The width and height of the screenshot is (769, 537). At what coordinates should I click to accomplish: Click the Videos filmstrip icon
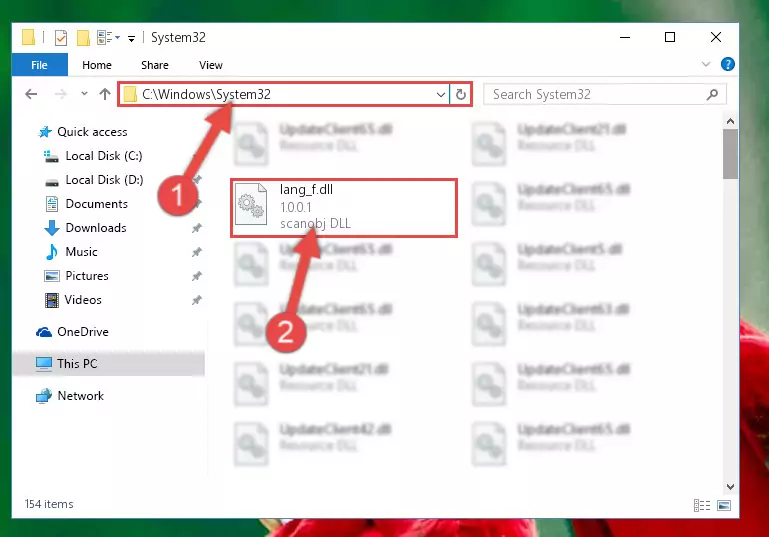point(51,300)
